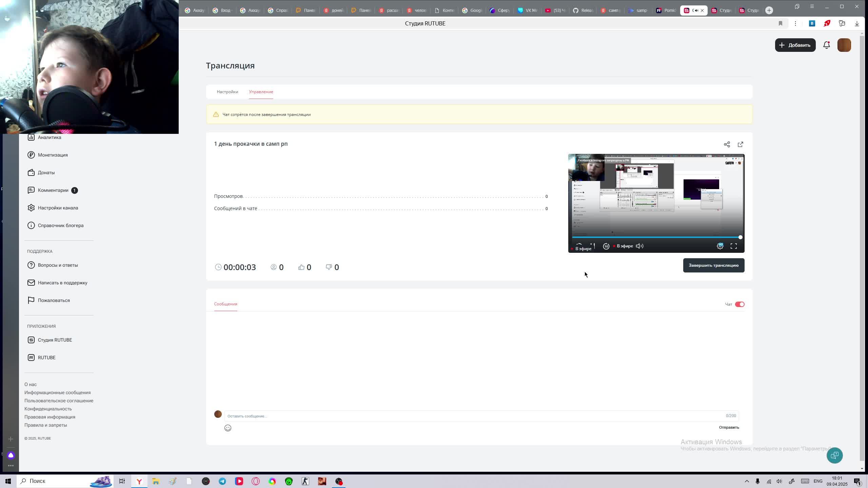The height and width of the screenshot is (488, 868).
Task: Open the notifications bell
Action: [x=826, y=45]
